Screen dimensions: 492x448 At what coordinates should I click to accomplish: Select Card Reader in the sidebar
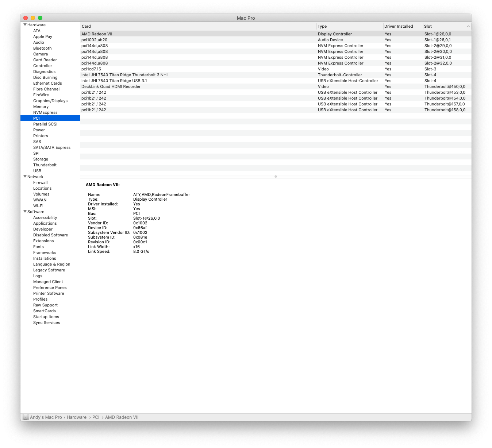[x=45, y=60]
